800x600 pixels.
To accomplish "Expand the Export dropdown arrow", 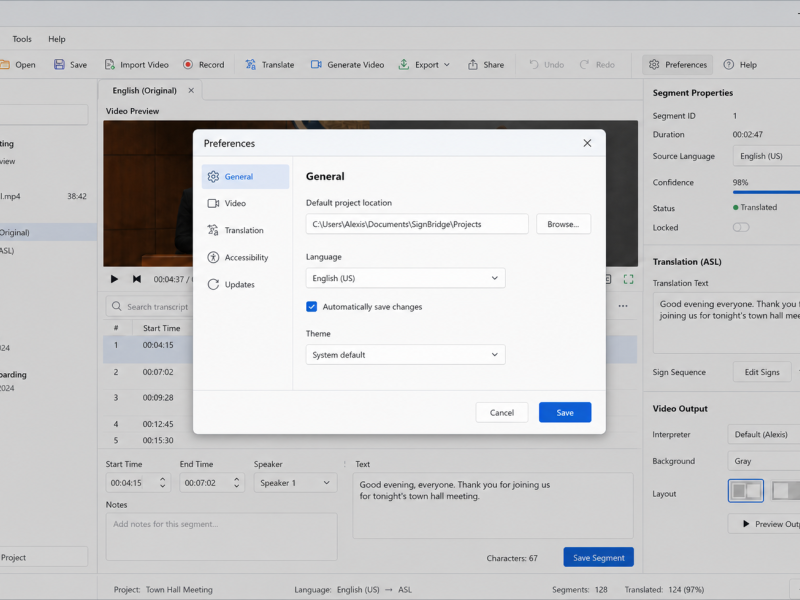I will (x=447, y=65).
